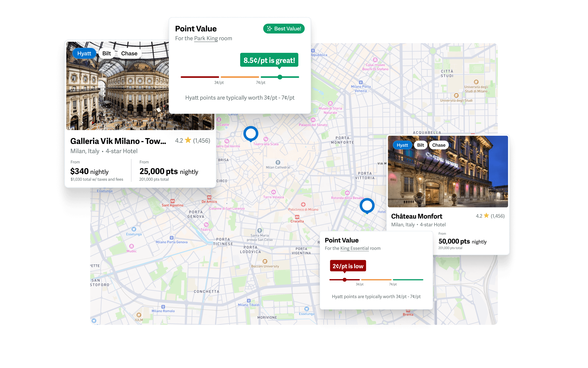Click the Mudec museum marker

[131, 246]
